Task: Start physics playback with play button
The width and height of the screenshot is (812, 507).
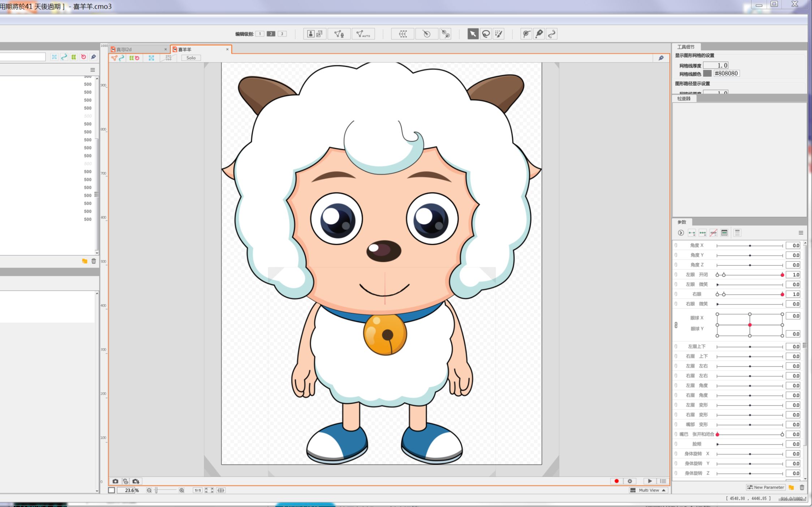Action: pyautogui.click(x=649, y=481)
